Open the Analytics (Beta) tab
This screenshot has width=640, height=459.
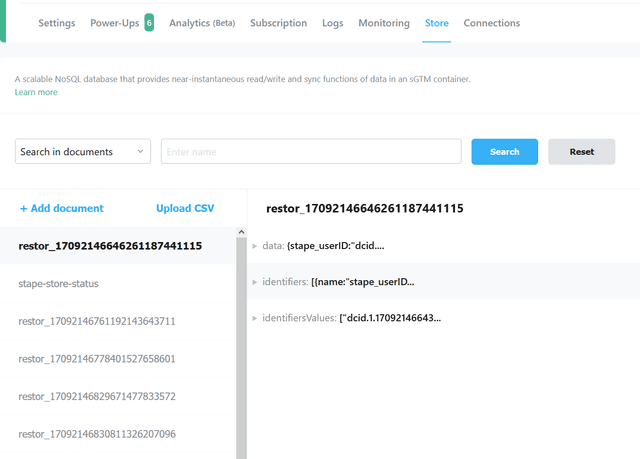[x=201, y=23]
